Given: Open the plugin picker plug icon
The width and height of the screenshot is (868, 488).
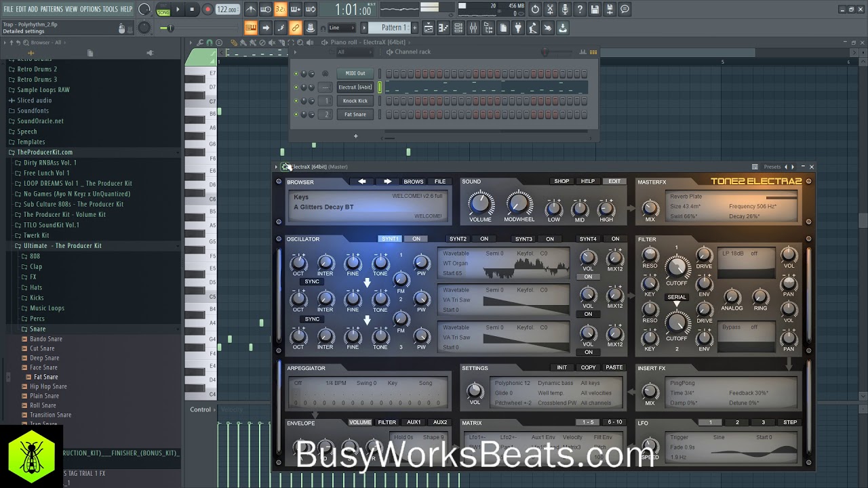Looking at the screenshot, I should point(518,28).
